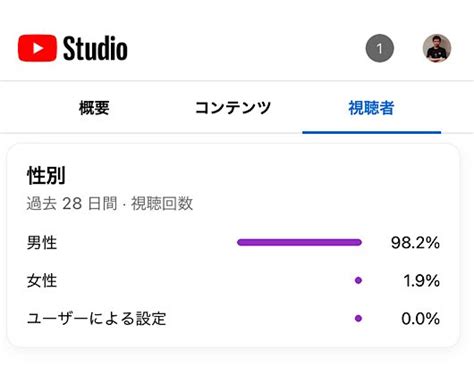Click the 視聴回数 metric text
The image size is (474, 366).
tap(162, 203)
